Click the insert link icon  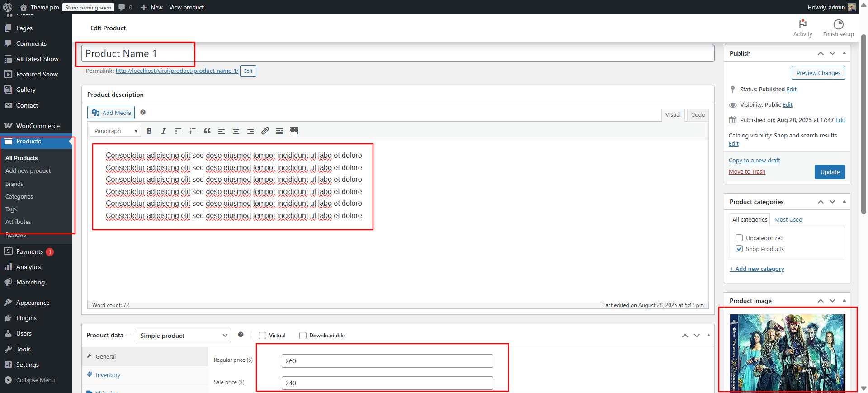(x=265, y=131)
